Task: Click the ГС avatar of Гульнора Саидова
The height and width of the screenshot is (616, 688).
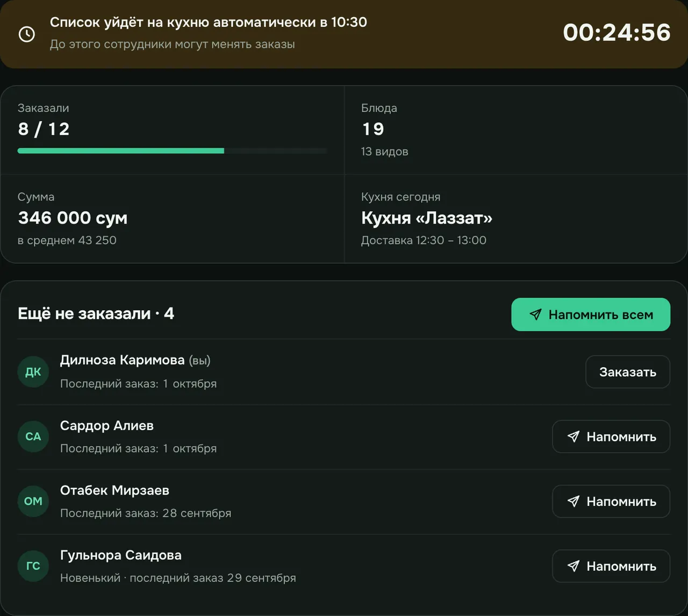Action: (33, 566)
